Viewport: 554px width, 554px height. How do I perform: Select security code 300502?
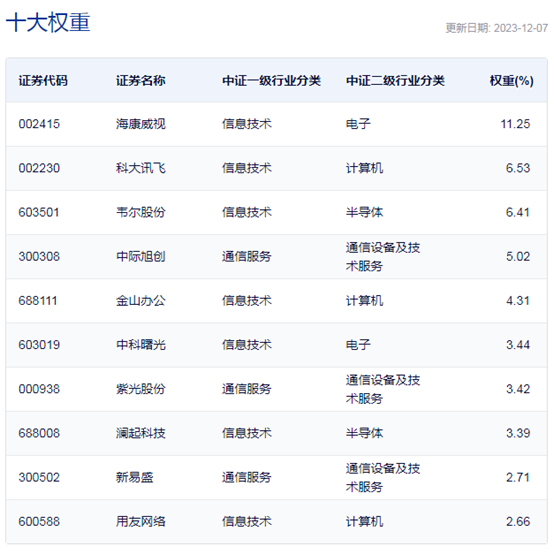(x=39, y=478)
